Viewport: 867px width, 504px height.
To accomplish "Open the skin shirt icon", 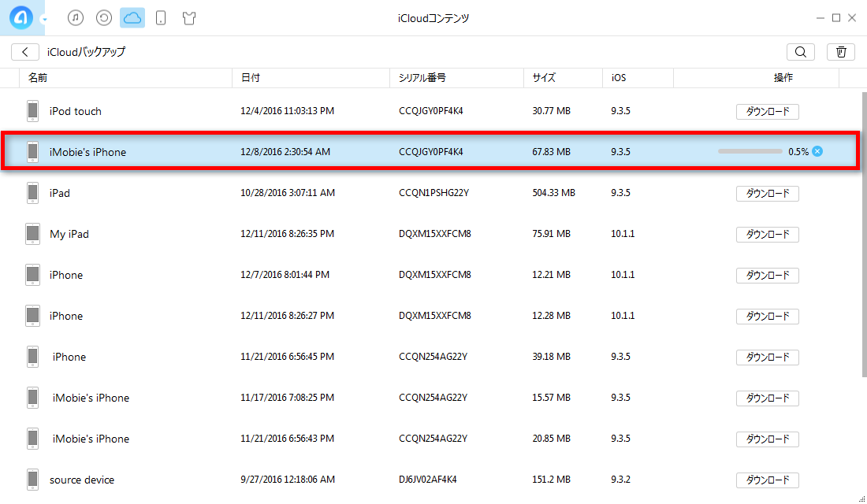I will click(x=189, y=17).
